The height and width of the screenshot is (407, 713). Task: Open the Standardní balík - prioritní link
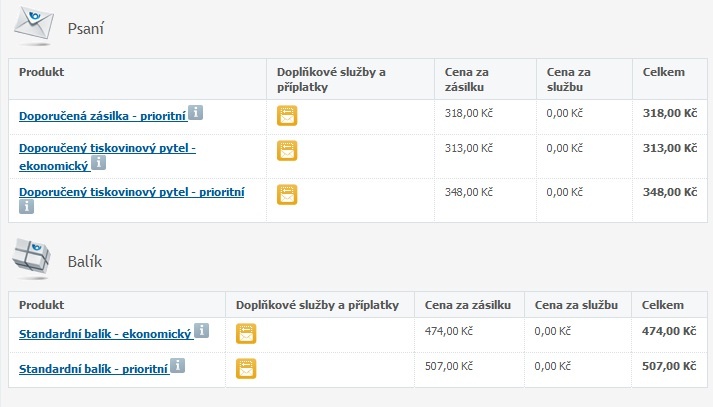tap(93, 369)
